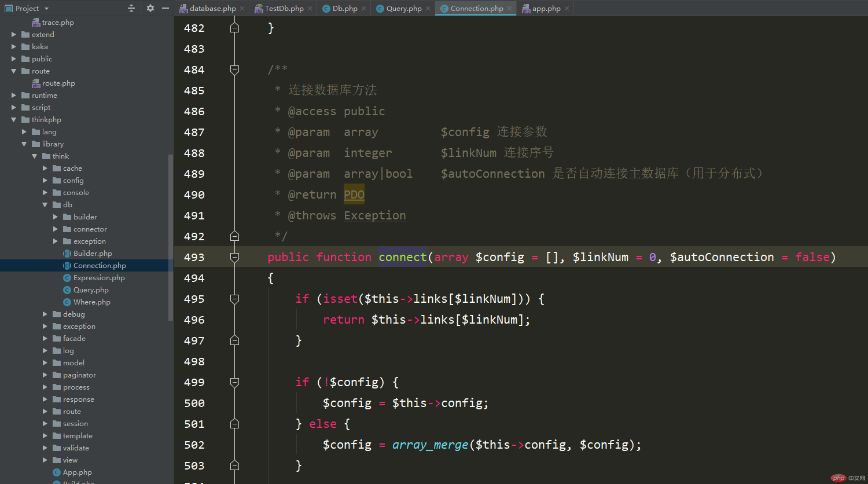Click the view folder icon
The image size is (868, 484).
tap(57, 460)
